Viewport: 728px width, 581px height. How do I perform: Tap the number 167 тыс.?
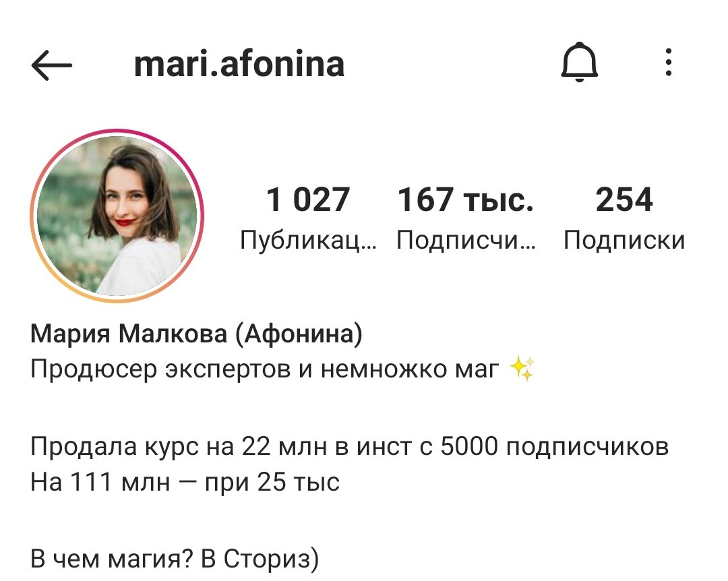click(x=466, y=200)
